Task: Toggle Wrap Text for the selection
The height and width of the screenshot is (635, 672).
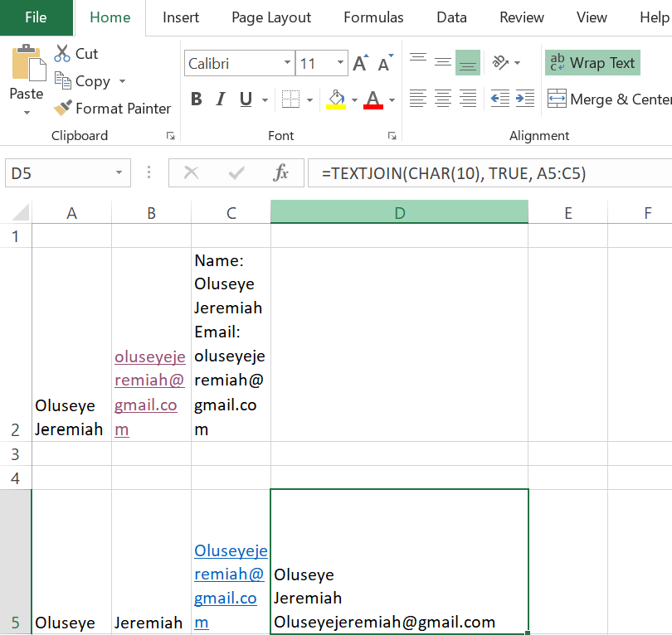Action: click(592, 62)
